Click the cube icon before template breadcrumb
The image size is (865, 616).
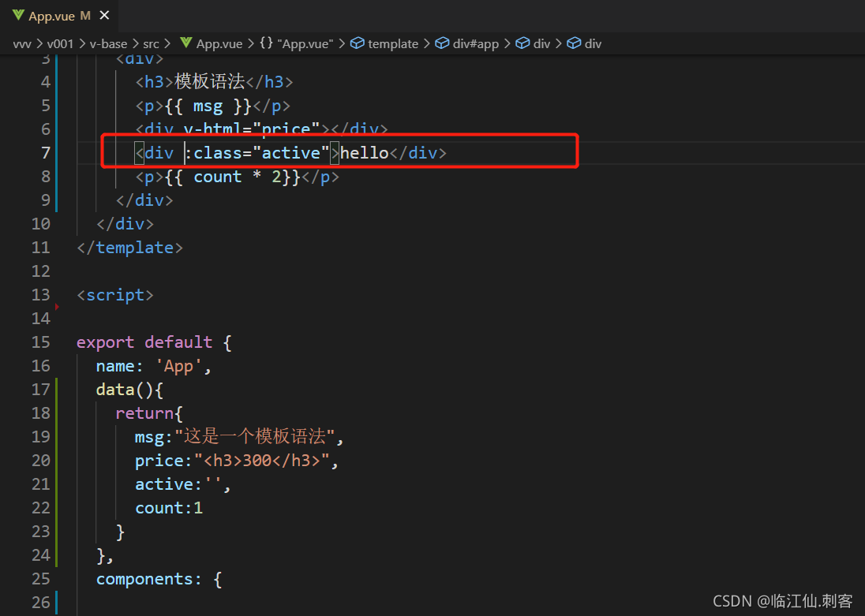tap(357, 43)
